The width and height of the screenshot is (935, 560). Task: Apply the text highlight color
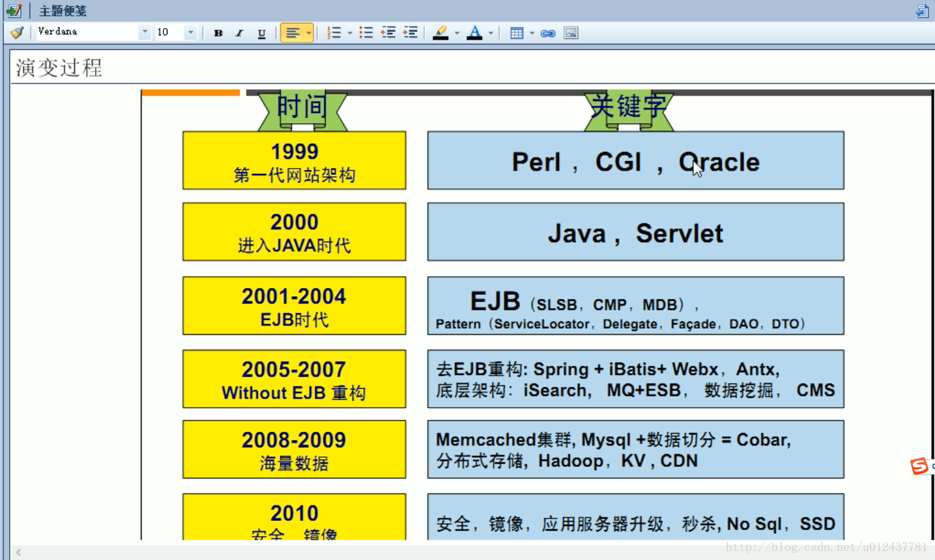[x=441, y=33]
